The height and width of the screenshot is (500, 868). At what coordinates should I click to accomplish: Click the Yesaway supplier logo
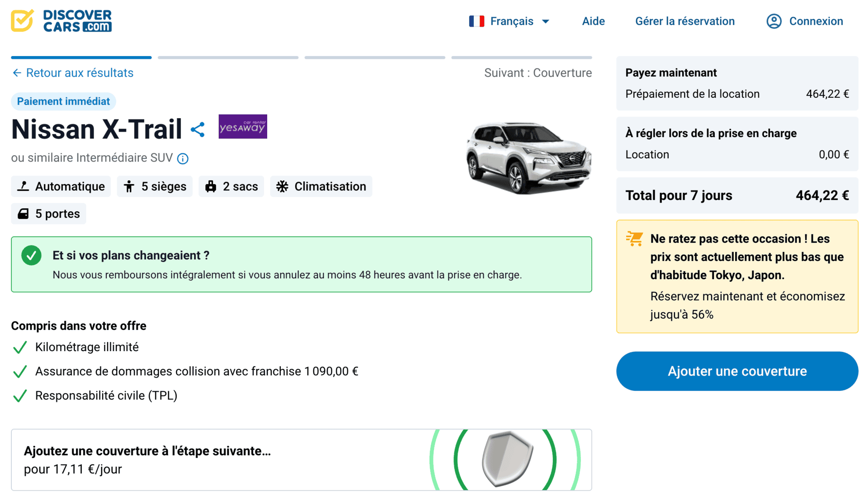coord(242,127)
